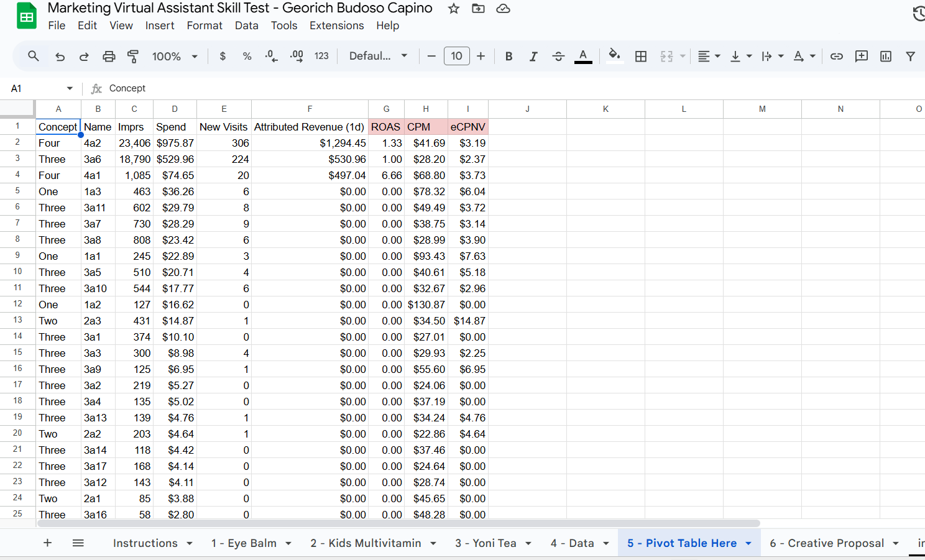Screen dimensions: 925x560
Task: Format as percent
Action: 247,57
